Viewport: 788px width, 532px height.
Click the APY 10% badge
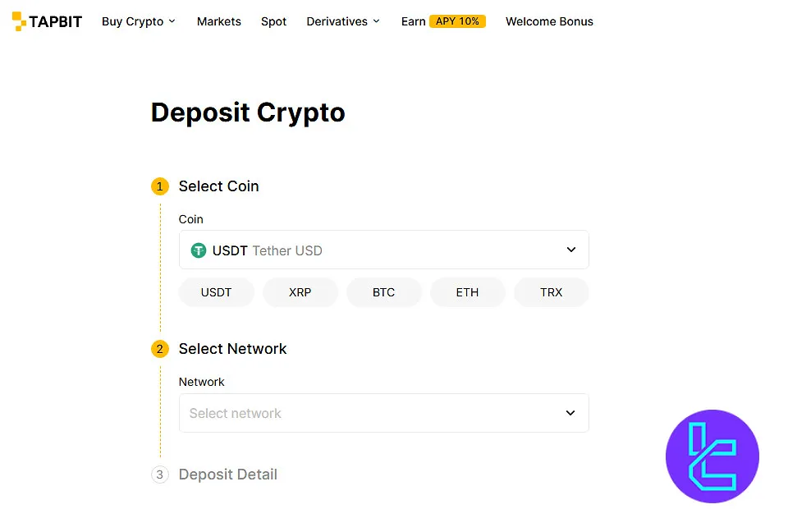tap(457, 21)
